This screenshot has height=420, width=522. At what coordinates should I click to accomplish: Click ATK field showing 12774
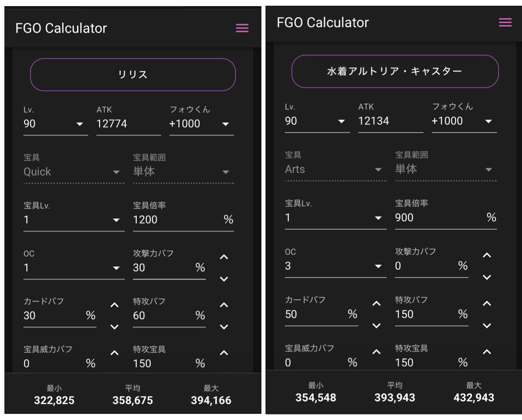coord(128,124)
